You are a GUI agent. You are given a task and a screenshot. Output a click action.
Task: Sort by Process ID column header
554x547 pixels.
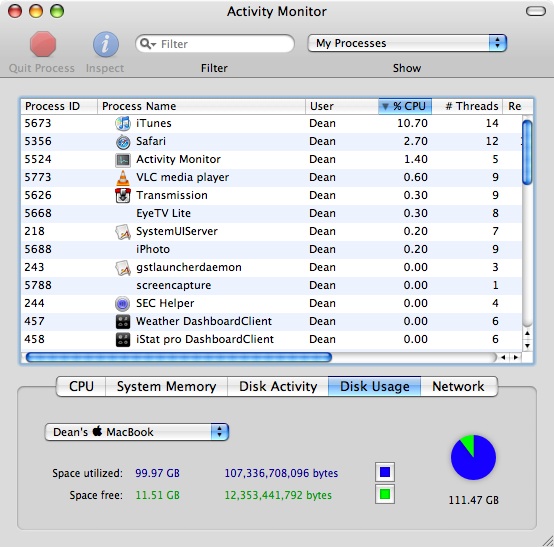(59, 106)
